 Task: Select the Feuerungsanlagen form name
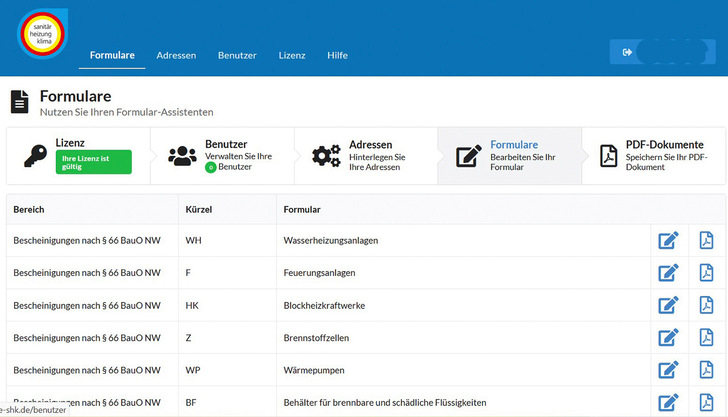(319, 273)
